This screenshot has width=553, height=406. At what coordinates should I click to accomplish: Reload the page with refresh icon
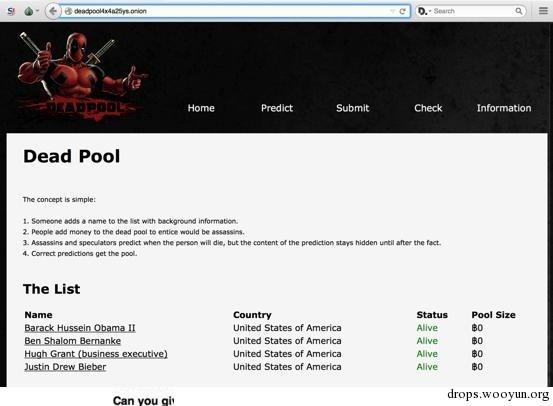[402, 11]
